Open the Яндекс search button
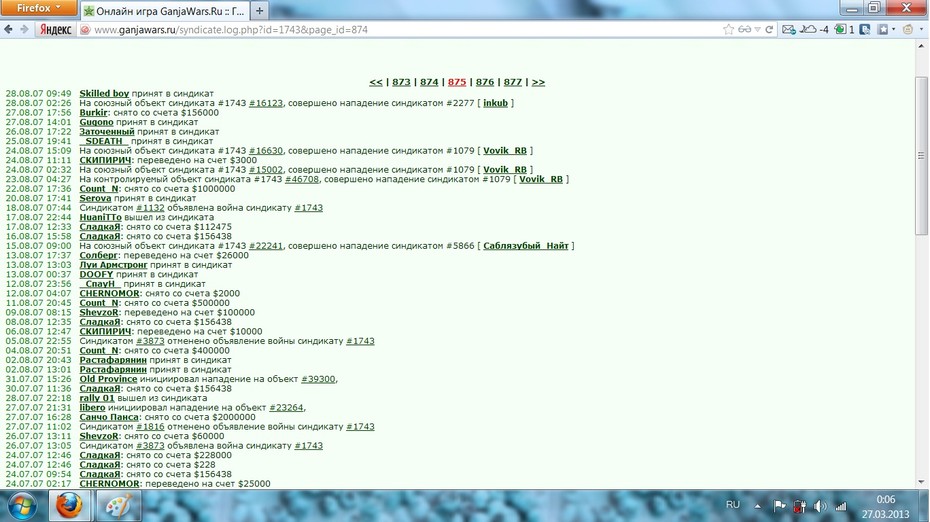The image size is (930, 522). click(55, 29)
